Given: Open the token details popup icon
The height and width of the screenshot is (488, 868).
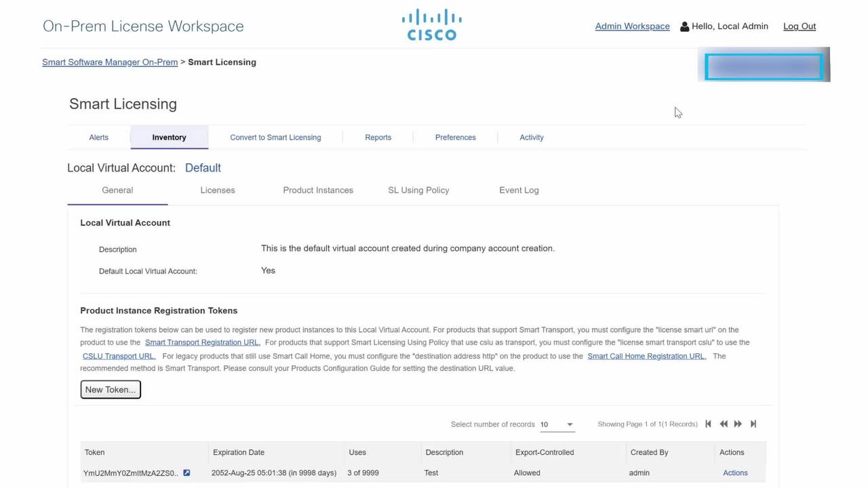Looking at the screenshot, I should [x=186, y=473].
